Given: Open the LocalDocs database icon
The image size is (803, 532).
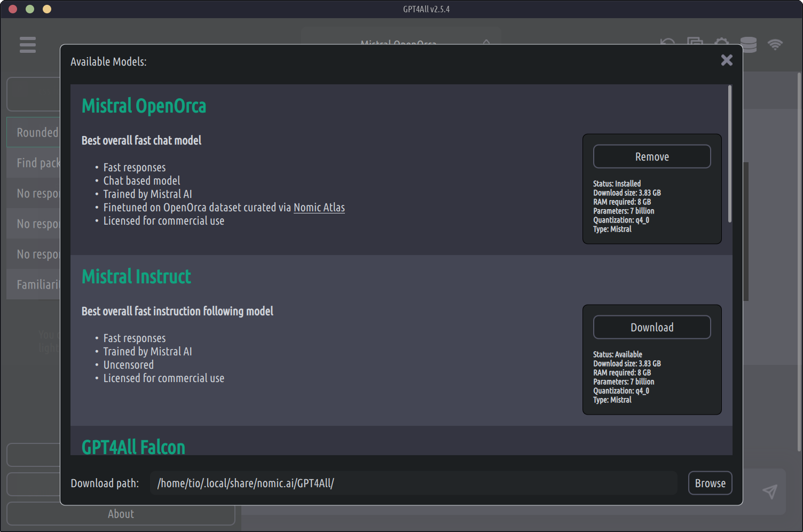Looking at the screenshot, I should click(x=749, y=44).
